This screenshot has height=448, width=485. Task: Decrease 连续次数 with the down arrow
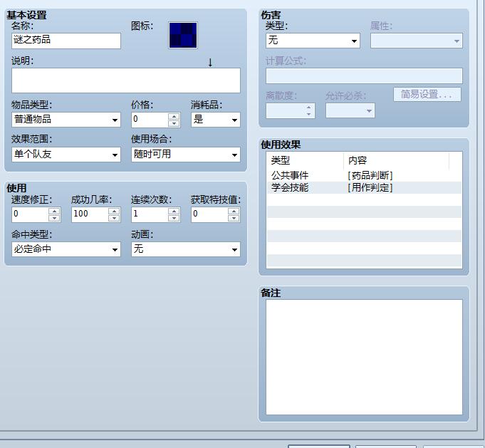click(x=174, y=218)
